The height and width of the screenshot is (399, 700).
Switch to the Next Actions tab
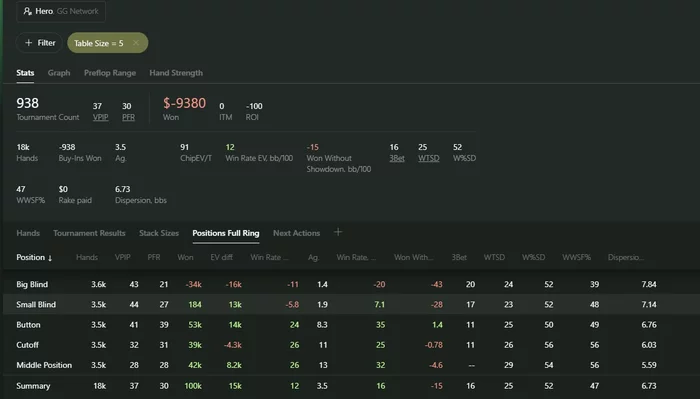296,233
